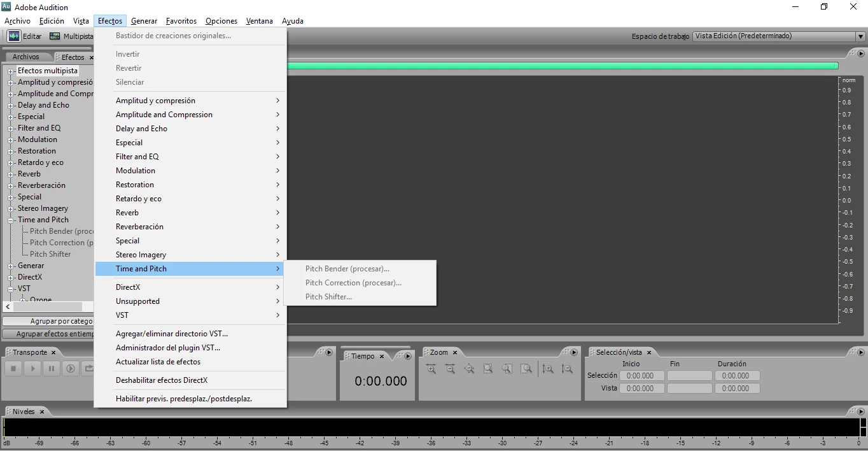Open the Transporte panel options menu icon
This screenshot has height=451, width=868.
point(329,352)
